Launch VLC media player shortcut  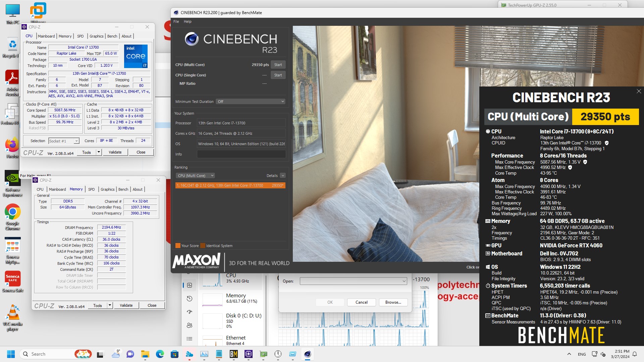point(12,318)
